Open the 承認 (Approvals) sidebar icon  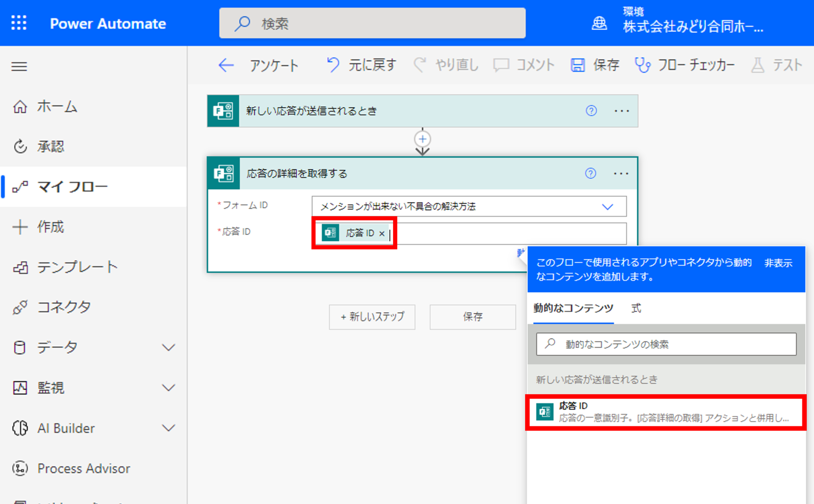pos(20,146)
